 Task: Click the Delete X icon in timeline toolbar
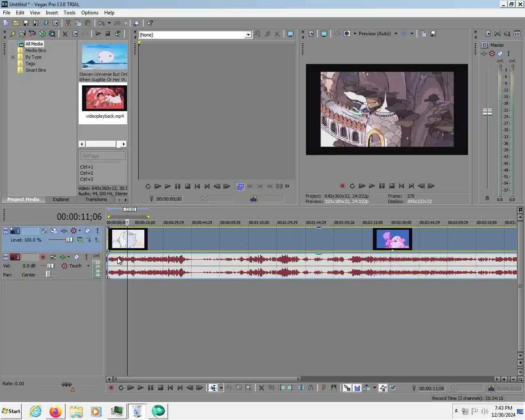[261, 388]
